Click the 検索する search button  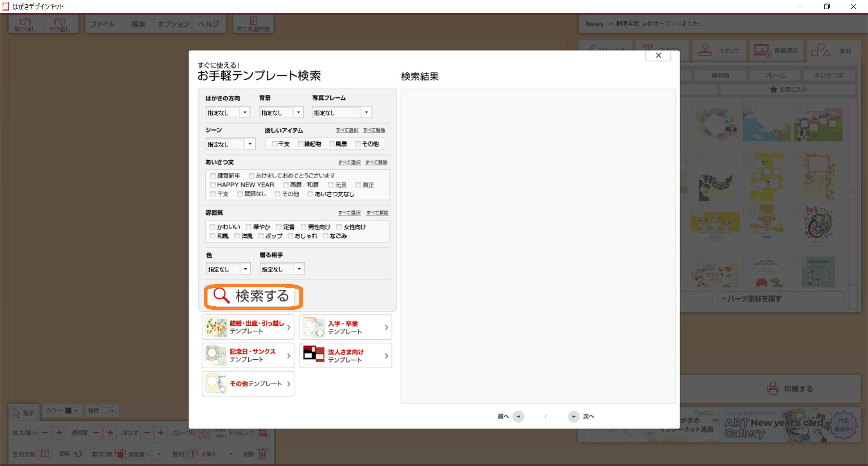click(x=253, y=296)
